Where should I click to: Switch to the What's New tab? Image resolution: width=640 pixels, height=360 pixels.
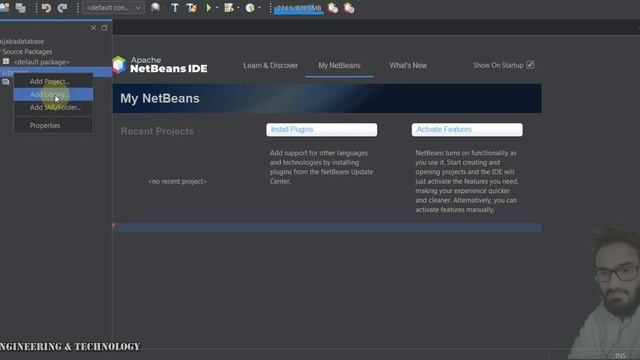click(408, 65)
